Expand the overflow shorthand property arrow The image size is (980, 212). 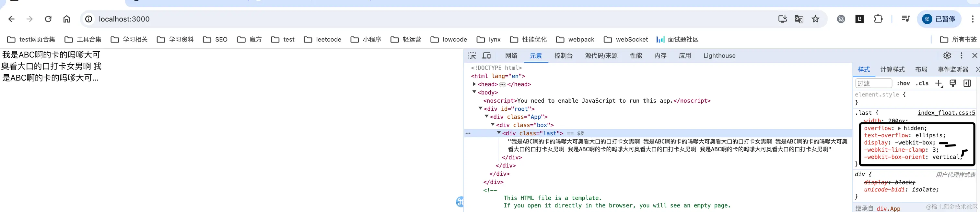(x=899, y=129)
